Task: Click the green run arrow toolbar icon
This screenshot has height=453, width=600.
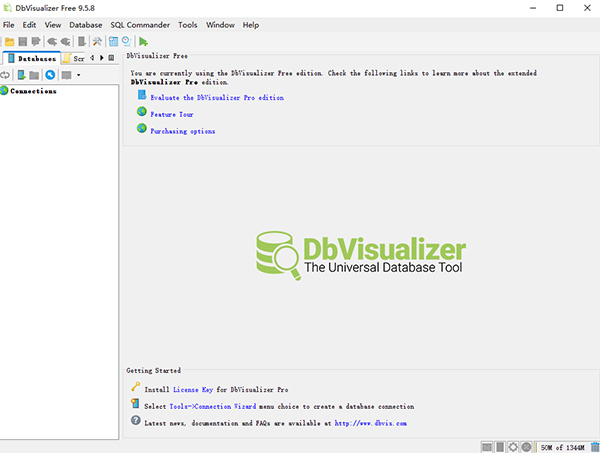Action: click(x=143, y=41)
